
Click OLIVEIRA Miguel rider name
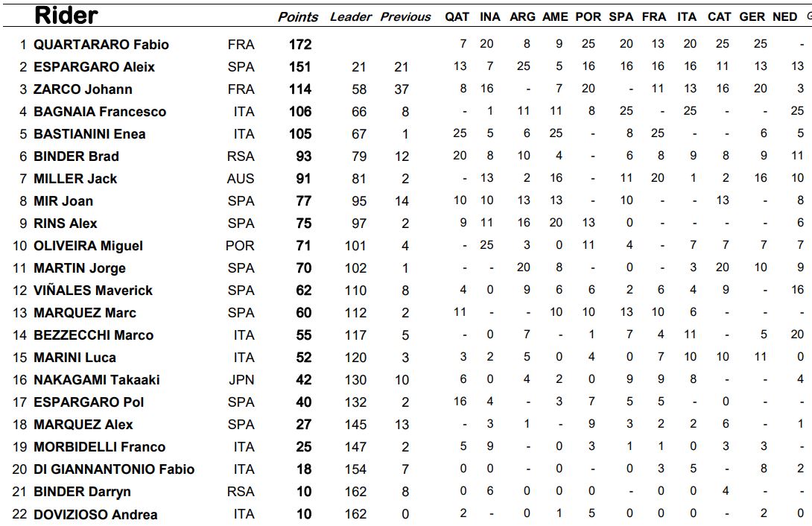[88, 246]
